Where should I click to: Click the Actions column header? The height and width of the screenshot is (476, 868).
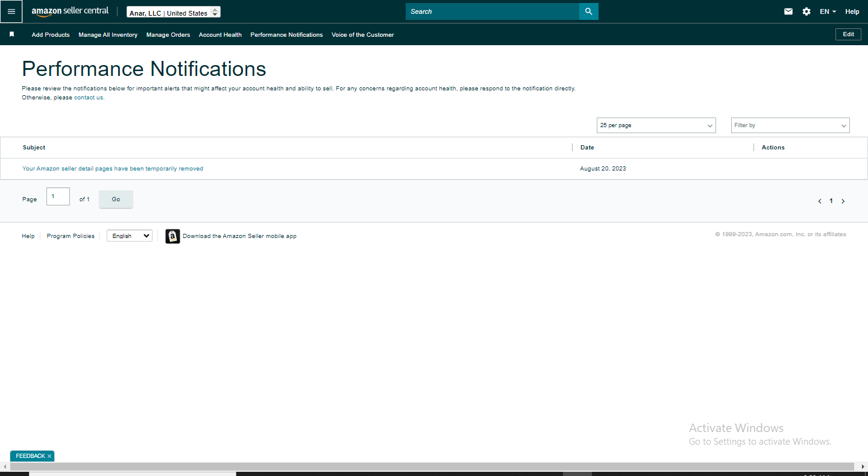[773, 148]
